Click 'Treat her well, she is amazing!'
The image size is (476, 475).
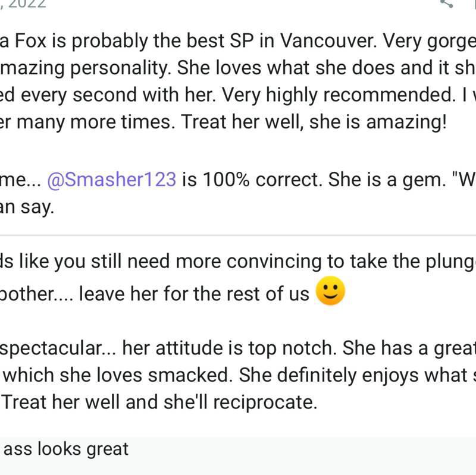[x=314, y=122]
